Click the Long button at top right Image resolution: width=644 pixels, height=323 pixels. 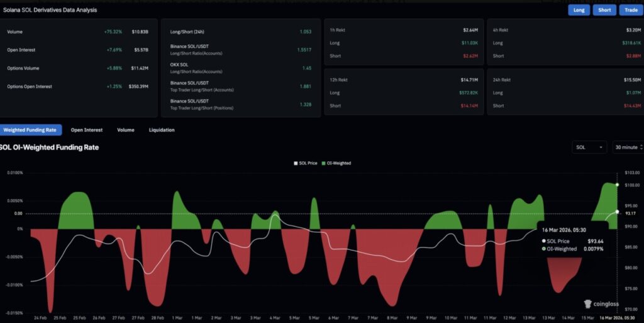coord(579,10)
